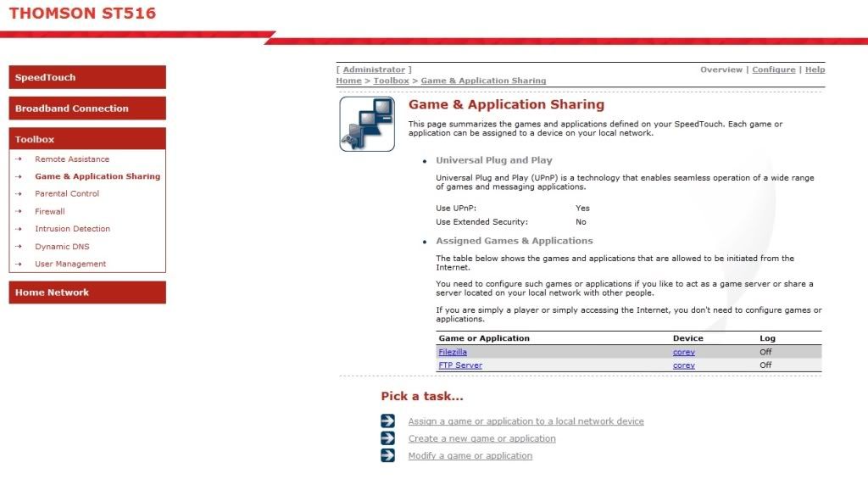Open Dynamic DNS settings
This screenshot has height=496, width=868.
pyautogui.click(x=62, y=247)
